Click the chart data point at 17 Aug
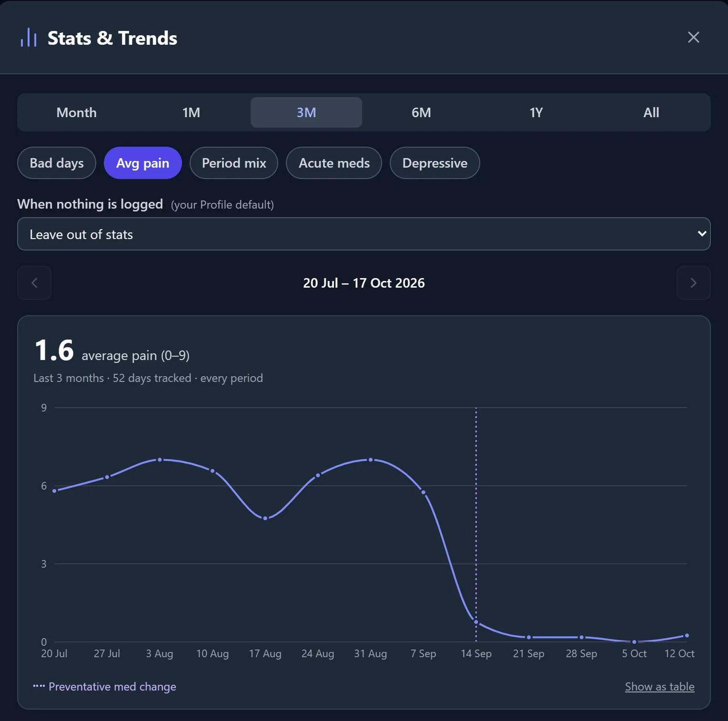This screenshot has height=721, width=728. [x=265, y=518]
